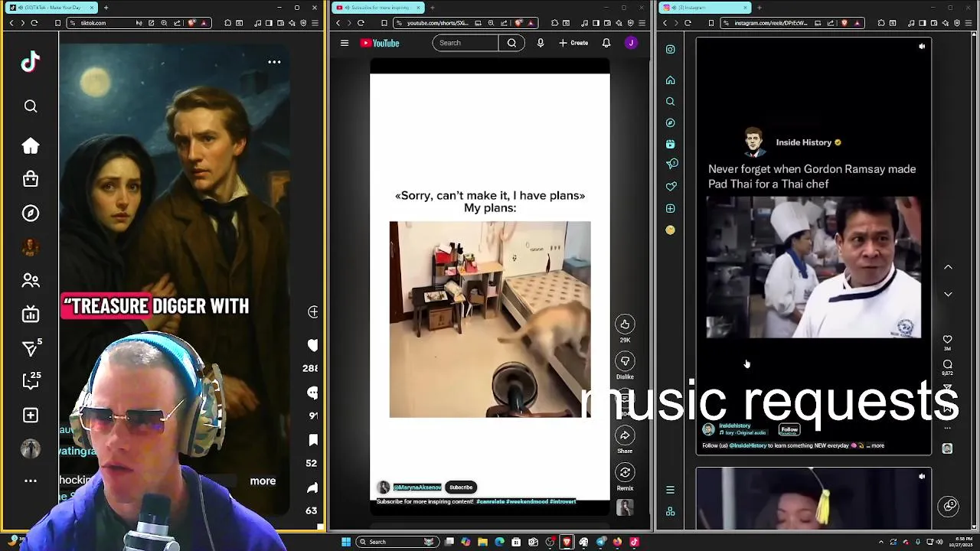Screen dimensions: 980x551
Task: Toggle mute on Gordon Ramsay reel
Action: [922, 47]
